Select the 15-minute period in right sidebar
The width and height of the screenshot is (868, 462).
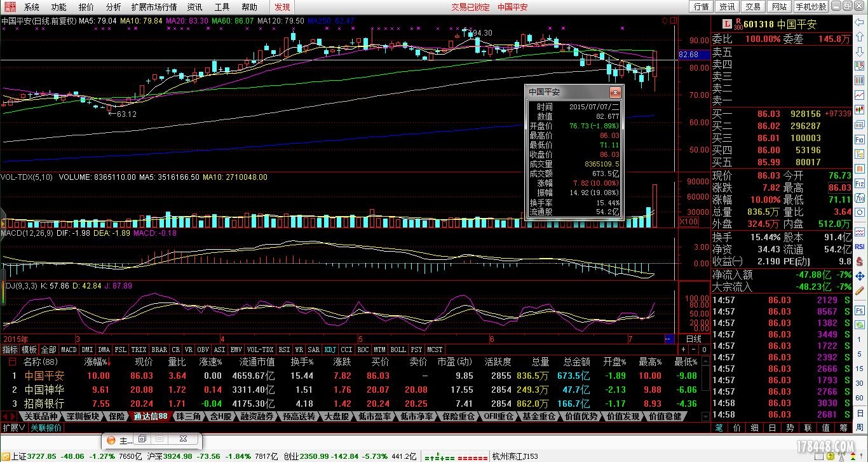click(x=858, y=368)
